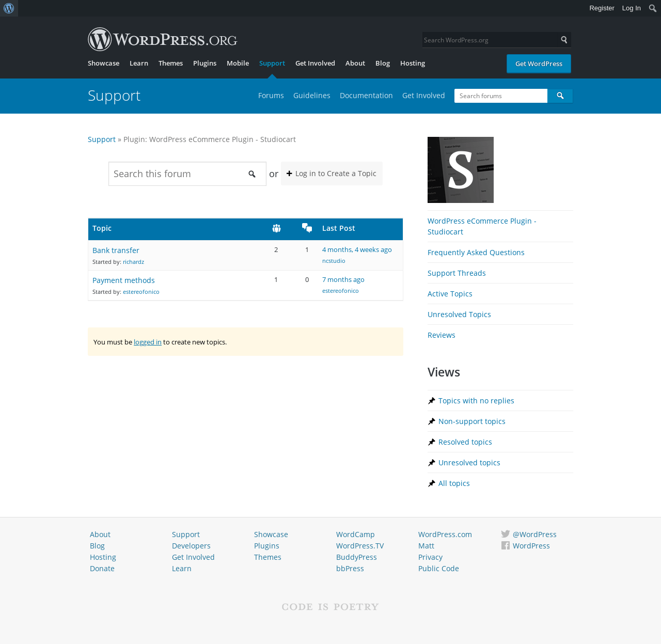
Task: Open the Studiocart plugin logo thumbnail
Action: 461,170
